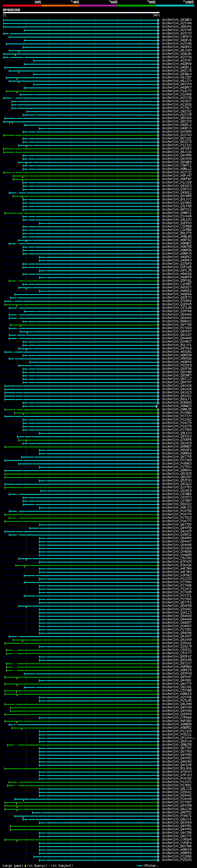197x868 pixels.
Task: Select the UniRef100_P20866 label
Action: point(177,413)
